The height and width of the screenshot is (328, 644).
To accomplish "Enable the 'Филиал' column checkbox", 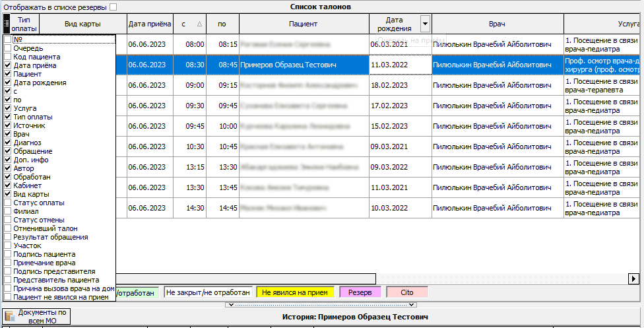I will pos(8,212).
